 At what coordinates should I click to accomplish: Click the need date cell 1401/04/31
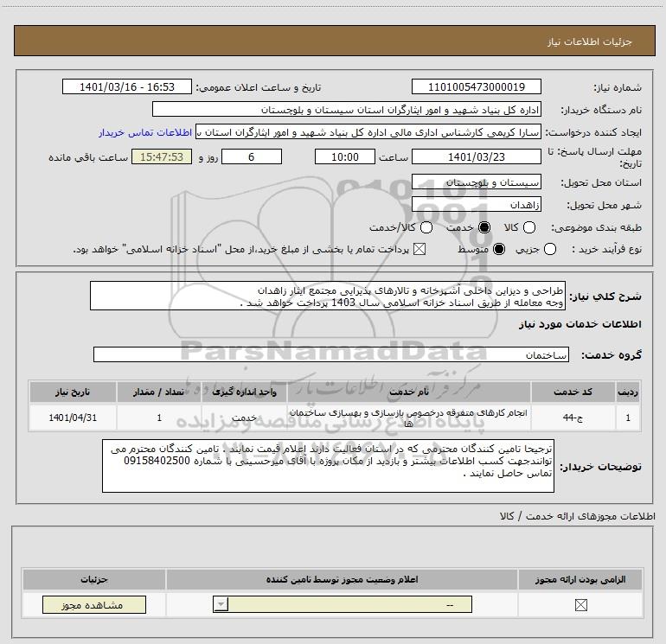(73, 418)
